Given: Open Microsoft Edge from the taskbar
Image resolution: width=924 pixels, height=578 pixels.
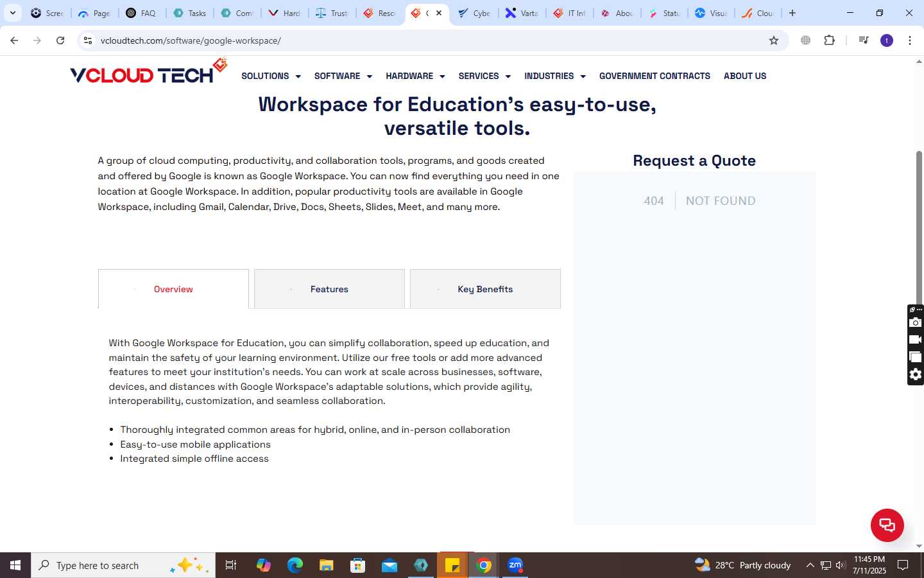Looking at the screenshot, I should tap(295, 565).
